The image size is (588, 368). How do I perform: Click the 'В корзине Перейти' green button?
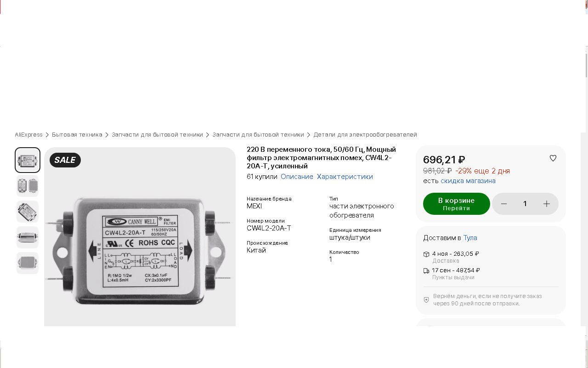pos(456,204)
